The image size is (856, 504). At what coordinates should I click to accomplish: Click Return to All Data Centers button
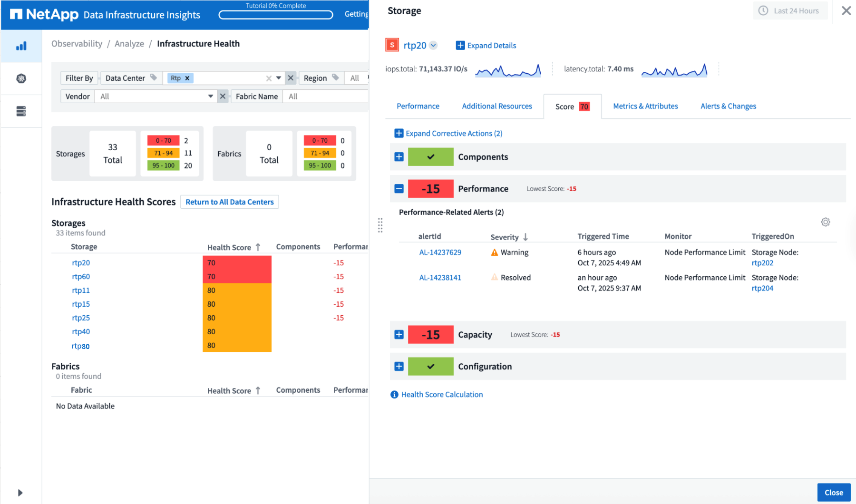click(x=230, y=202)
